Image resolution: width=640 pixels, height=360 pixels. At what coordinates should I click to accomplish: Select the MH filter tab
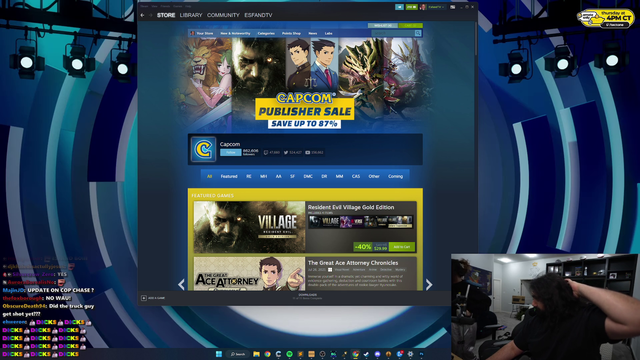[264, 176]
